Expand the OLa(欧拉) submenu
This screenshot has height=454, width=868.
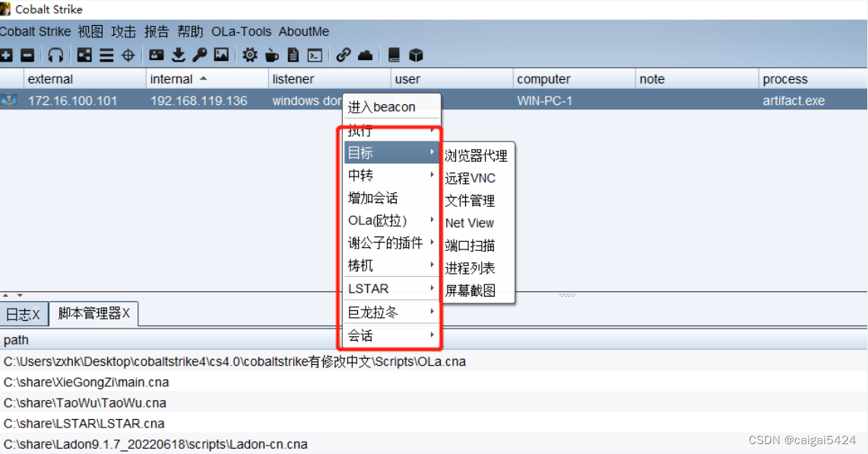click(x=392, y=221)
